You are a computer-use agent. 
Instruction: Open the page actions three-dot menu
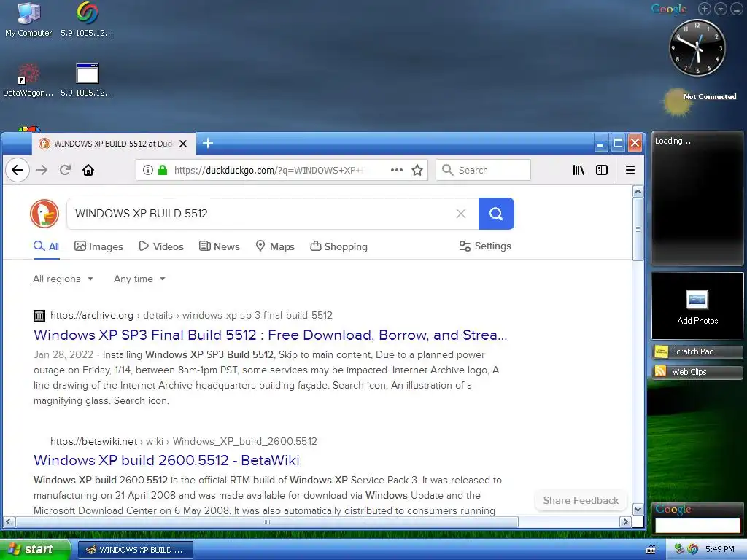pos(396,170)
